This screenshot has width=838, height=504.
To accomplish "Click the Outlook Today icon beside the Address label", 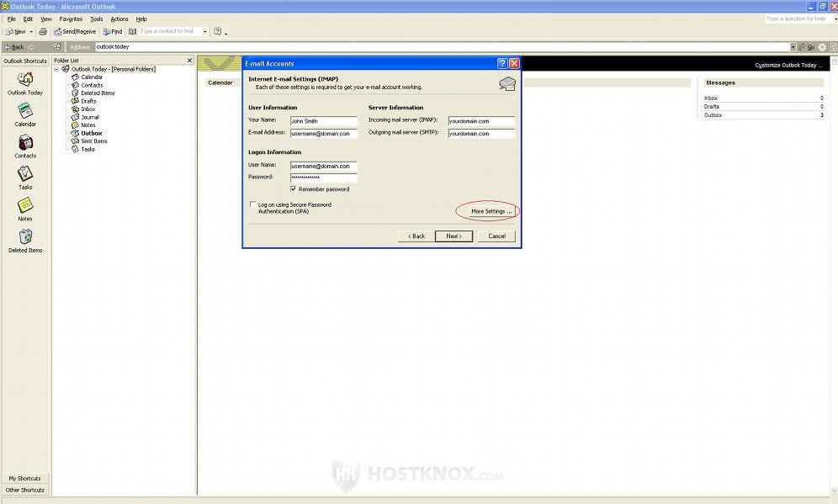I will click(x=57, y=47).
